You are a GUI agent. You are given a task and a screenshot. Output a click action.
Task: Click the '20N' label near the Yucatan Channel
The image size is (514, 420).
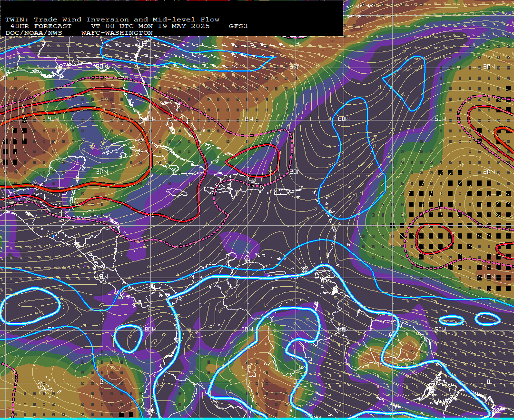102,171
